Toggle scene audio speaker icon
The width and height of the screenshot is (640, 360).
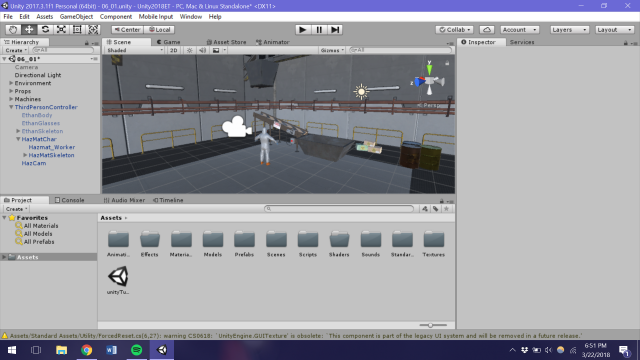202,50
